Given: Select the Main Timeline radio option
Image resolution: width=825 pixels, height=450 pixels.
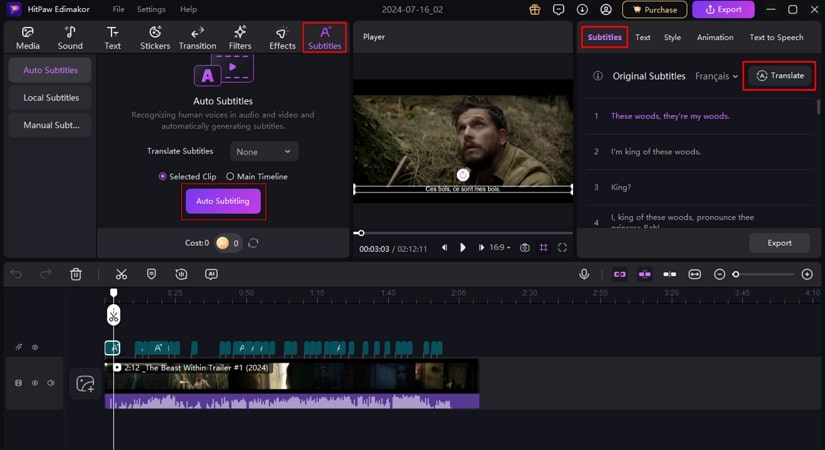Looking at the screenshot, I should click(257, 176).
